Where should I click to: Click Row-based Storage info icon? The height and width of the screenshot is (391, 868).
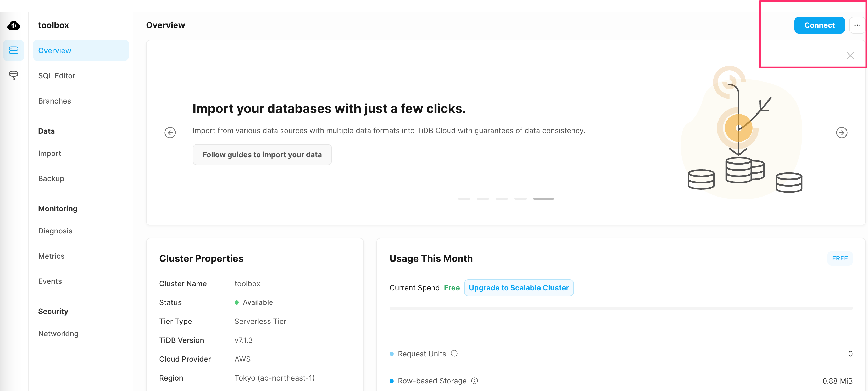pos(474,381)
